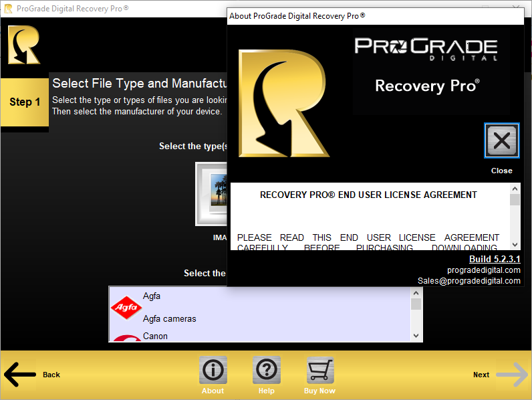Close the About dialog with X button
This screenshot has width=532, height=400.
(x=501, y=140)
